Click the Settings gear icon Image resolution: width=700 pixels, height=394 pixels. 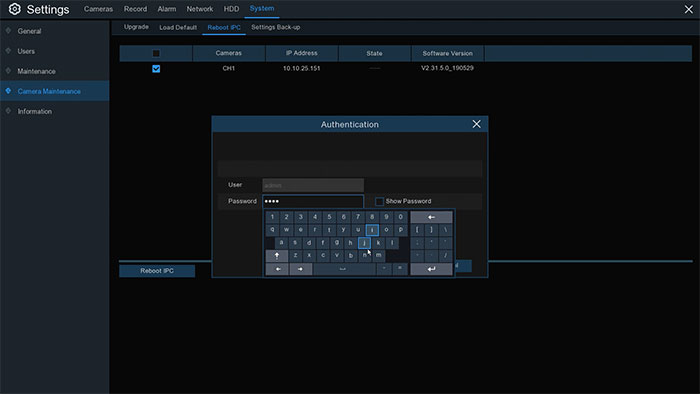coord(14,9)
